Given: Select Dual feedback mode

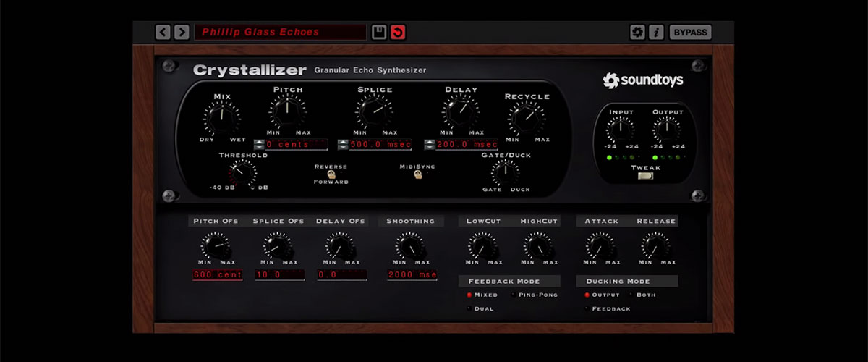Looking at the screenshot, I should click(x=479, y=308).
